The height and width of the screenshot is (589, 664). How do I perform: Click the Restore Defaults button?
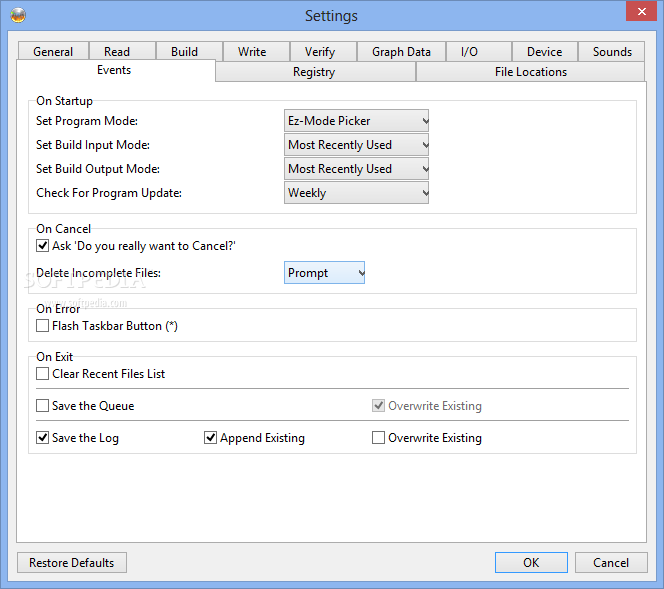click(72, 562)
